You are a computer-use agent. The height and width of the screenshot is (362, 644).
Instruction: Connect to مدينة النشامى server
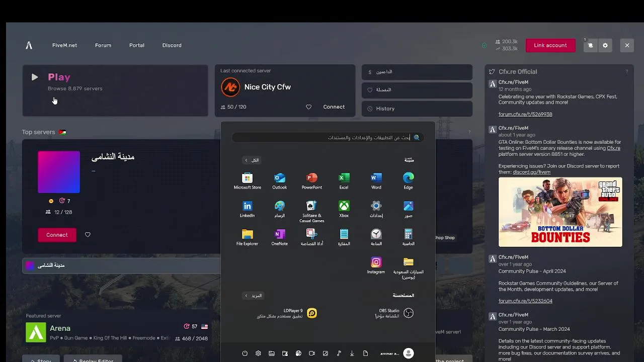(x=57, y=235)
